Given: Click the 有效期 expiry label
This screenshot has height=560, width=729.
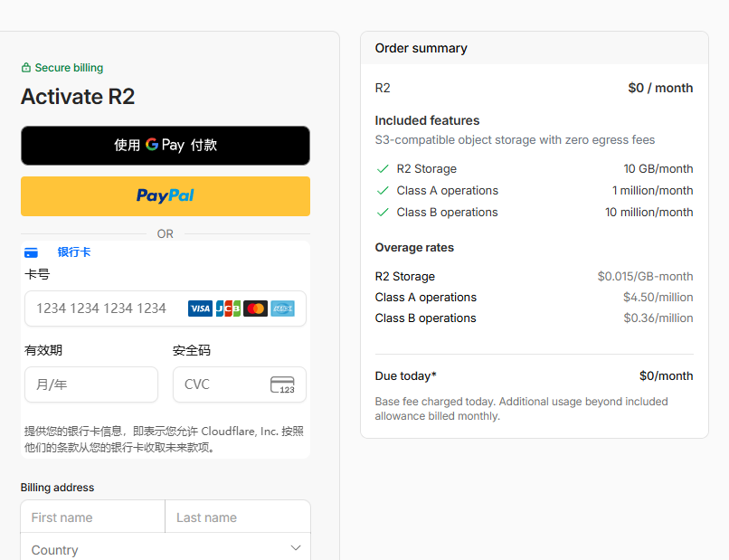Looking at the screenshot, I should click(x=43, y=350).
